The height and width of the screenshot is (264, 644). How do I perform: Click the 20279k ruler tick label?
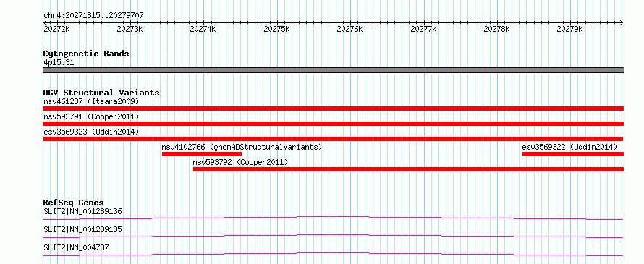[x=569, y=29]
